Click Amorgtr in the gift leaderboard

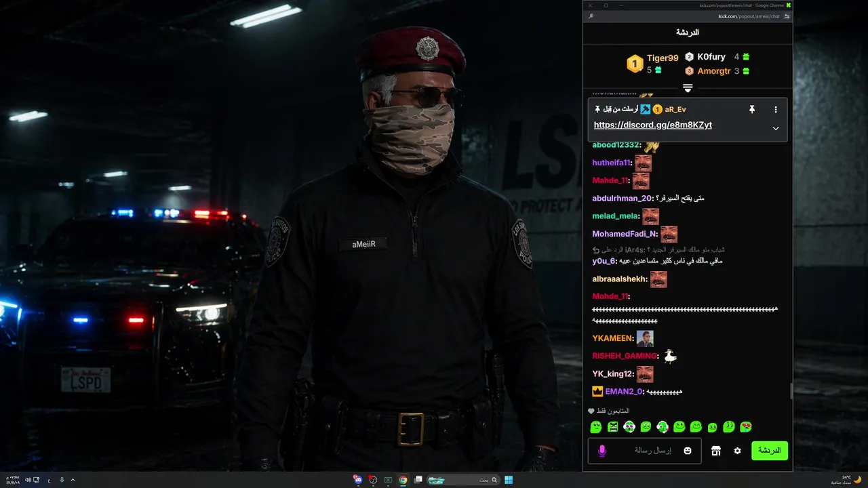pyautogui.click(x=714, y=71)
